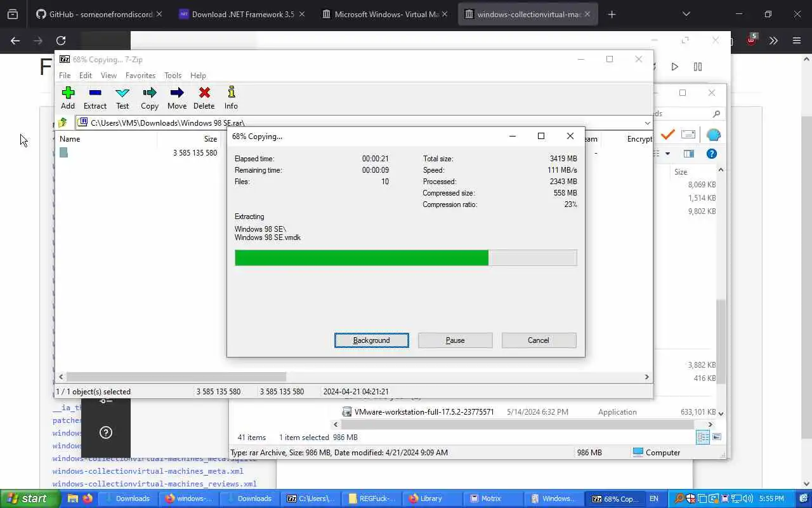Click the taskbar clock showing 5:55 PM
Screen dimensions: 812x508
pos(771,498)
